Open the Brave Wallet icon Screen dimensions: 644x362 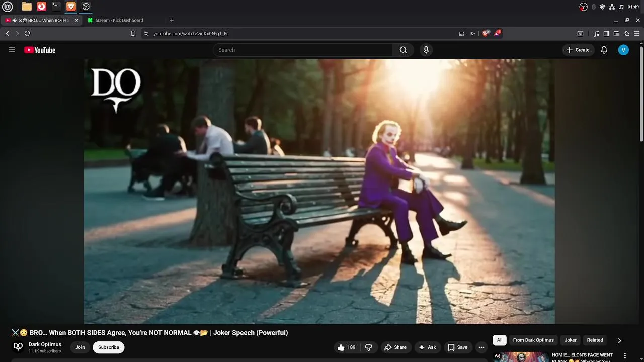click(616, 34)
